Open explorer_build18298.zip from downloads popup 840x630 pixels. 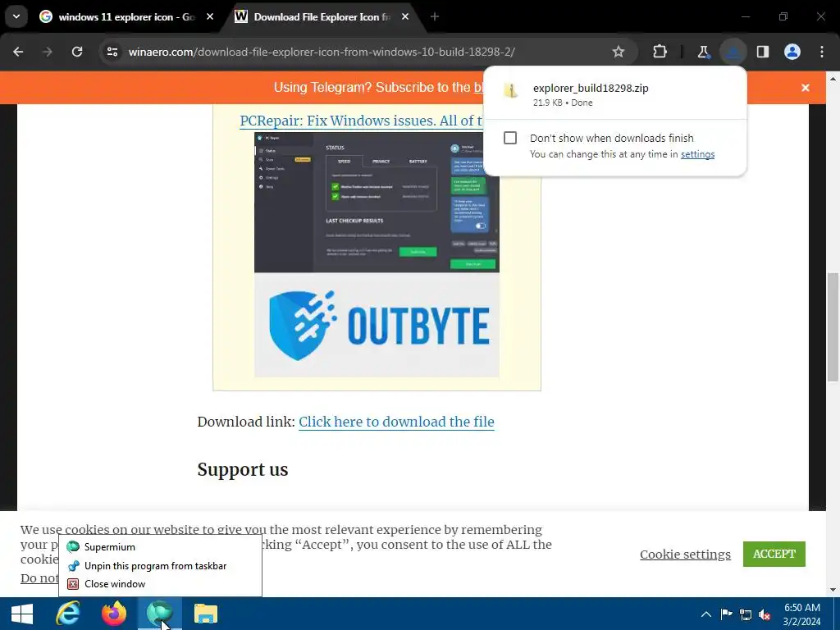[591, 89]
